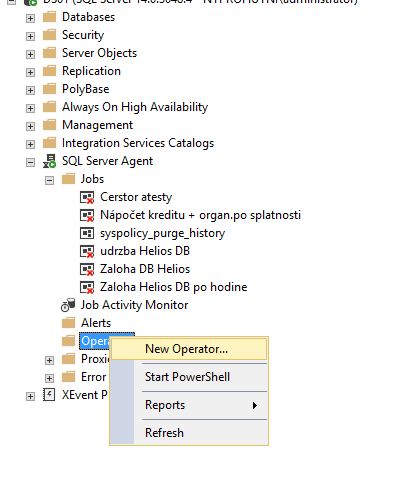Select the udrzba Helios DB job
Image resolution: width=406 pixels, height=482 pixels.
click(145, 251)
